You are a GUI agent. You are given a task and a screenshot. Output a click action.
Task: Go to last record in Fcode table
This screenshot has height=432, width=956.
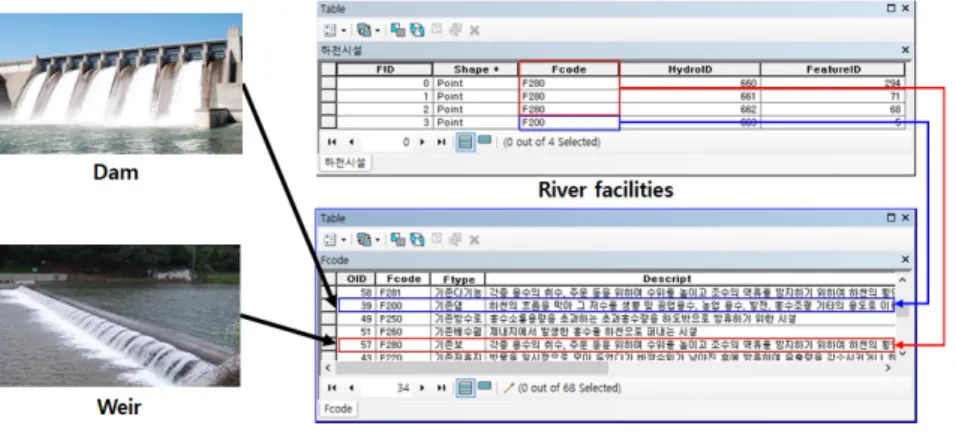(441, 388)
